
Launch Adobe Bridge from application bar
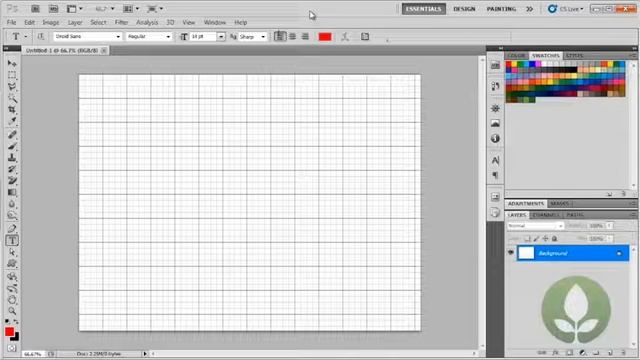pyautogui.click(x=36, y=9)
